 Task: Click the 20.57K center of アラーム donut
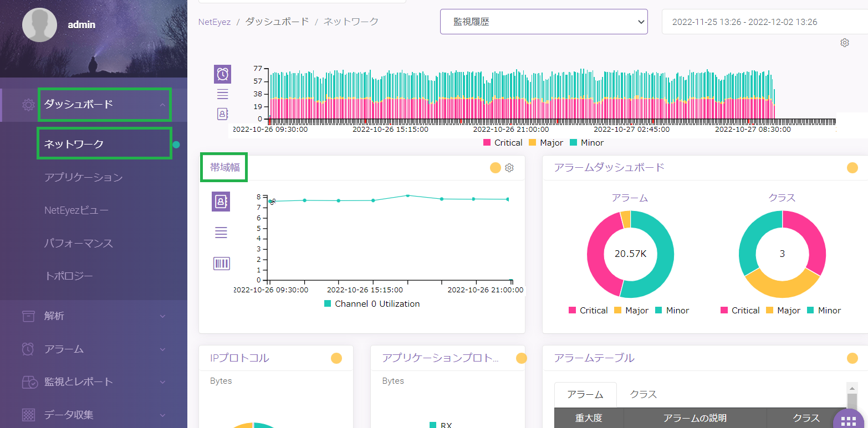631,254
